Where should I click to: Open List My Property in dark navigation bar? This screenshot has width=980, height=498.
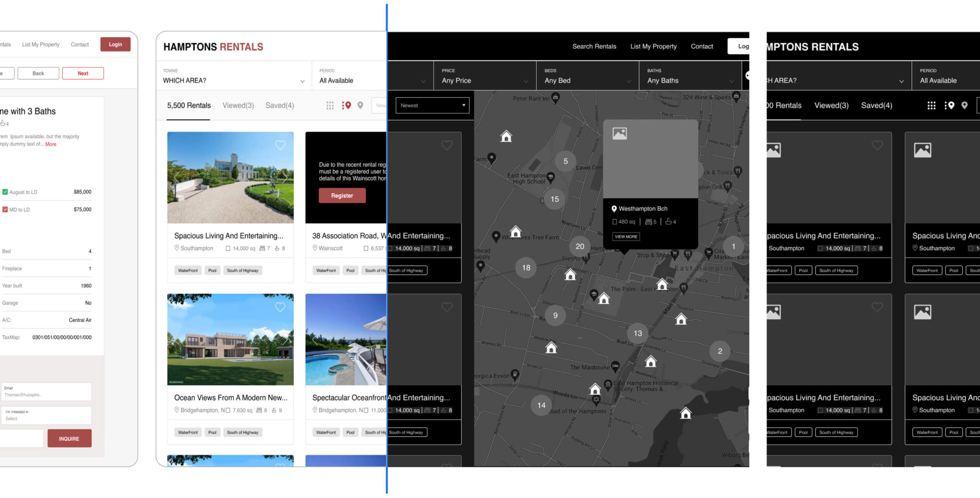(653, 46)
